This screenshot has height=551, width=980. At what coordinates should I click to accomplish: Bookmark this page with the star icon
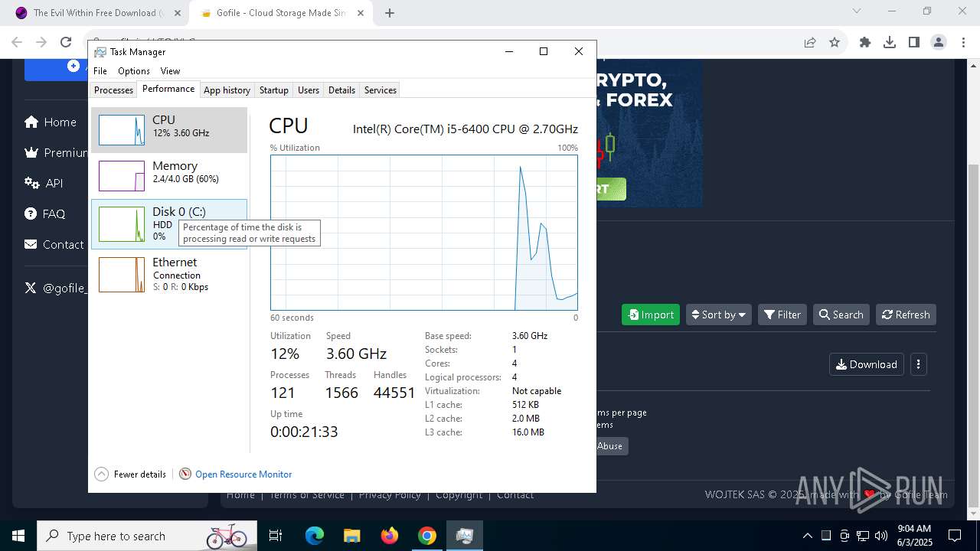click(x=835, y=43)
